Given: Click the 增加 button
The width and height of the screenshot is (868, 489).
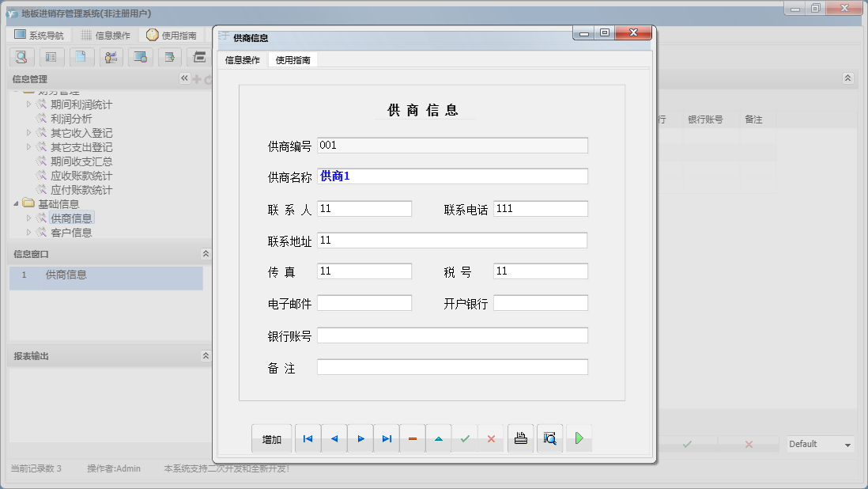Looking at the screenshot, I should click(x=271, y=438).
